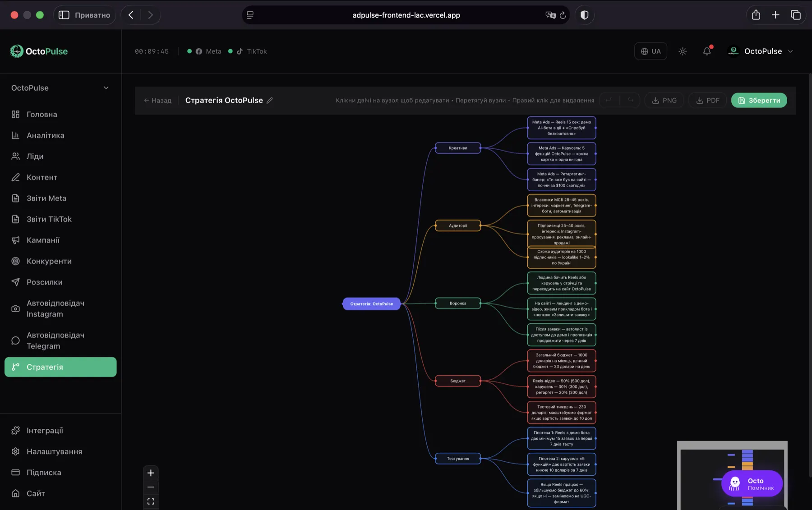
Task: Click the Розсилки paper plane icon
Action: click(15, 282)
